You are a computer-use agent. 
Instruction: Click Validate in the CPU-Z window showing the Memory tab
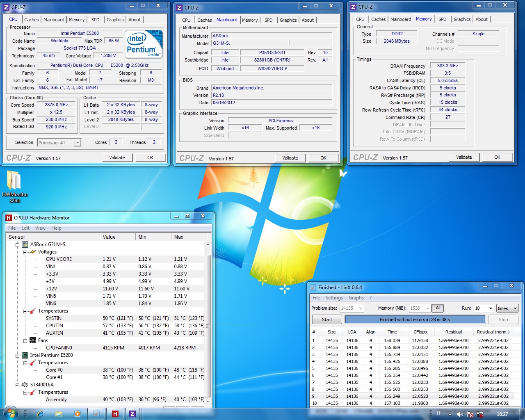[x=464, y=157]
